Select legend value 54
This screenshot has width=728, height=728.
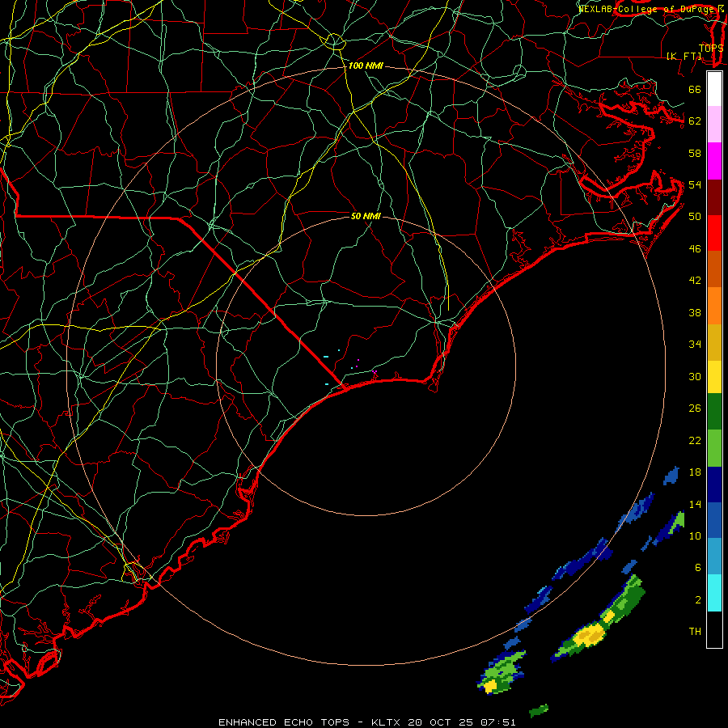(695, 184)
